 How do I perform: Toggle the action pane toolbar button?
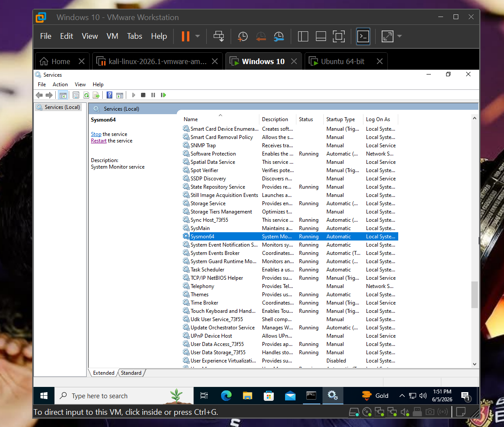coord(120,95)
